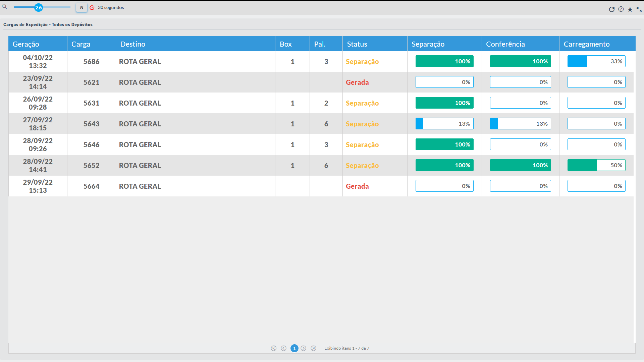Sort by Geração column header
This screenshot has width=644, height=362.
point(26,44)
